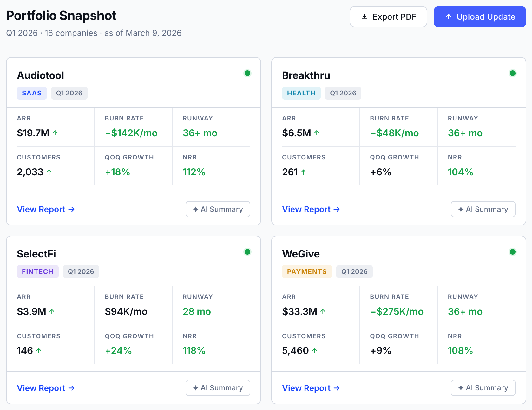Click the download icon on Export PDF
532x410 pixels.
coord(364,16)
